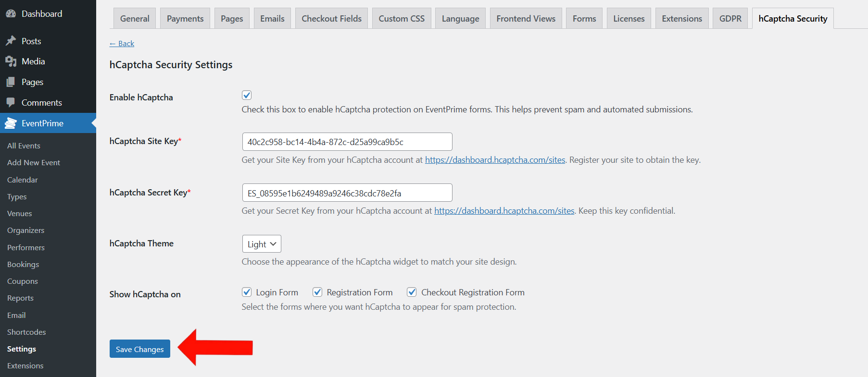868x377 pixels.
Task: Click into the hCaptcha Secret Key field
Action: point(347,193)
